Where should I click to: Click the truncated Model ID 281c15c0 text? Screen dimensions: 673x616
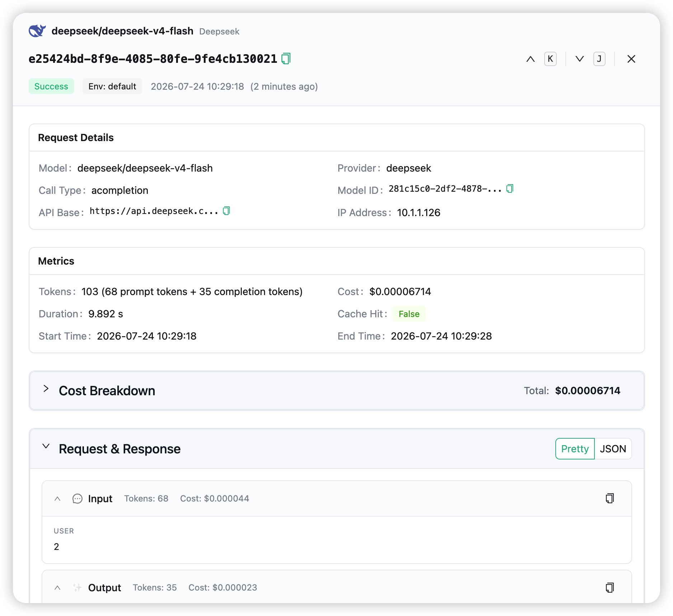coord(445,189)
